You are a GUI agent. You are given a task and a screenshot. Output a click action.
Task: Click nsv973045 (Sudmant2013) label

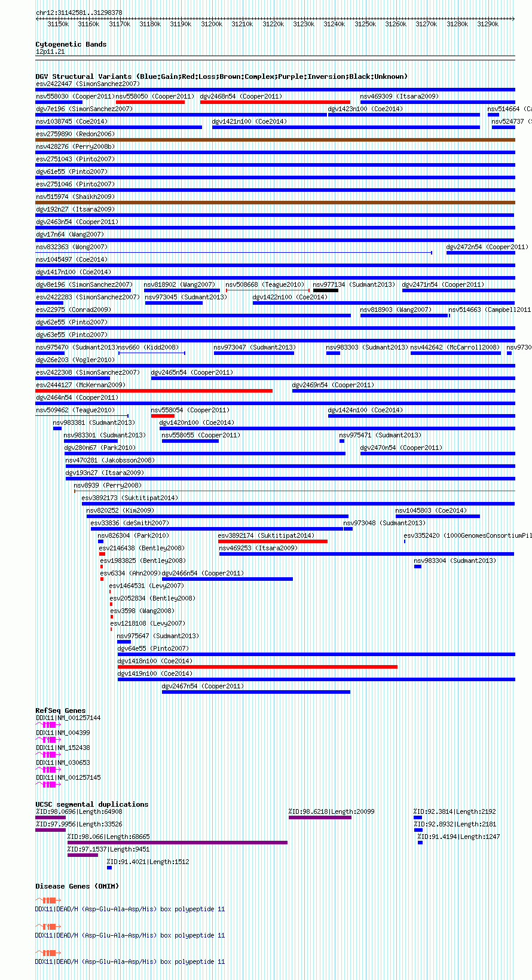pyautogui.click(x=186, y=297)
